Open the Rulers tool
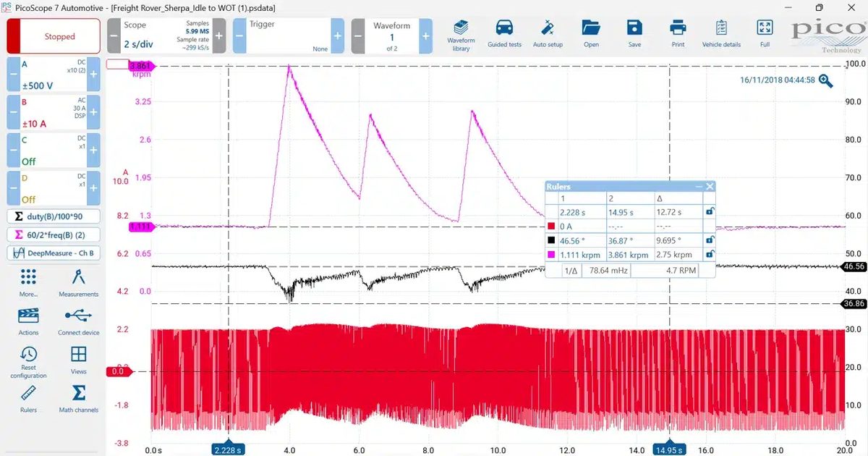868x456 pixels. tap(28, 399)
